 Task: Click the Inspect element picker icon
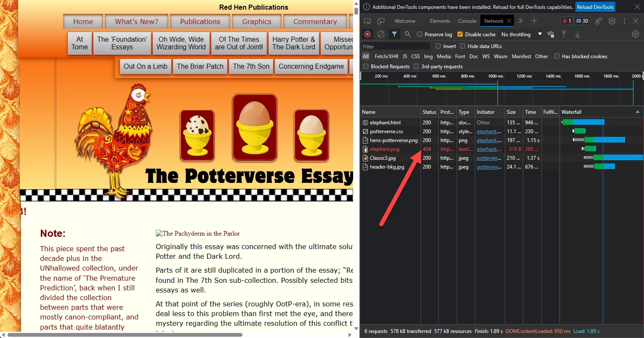click(367, 21)
